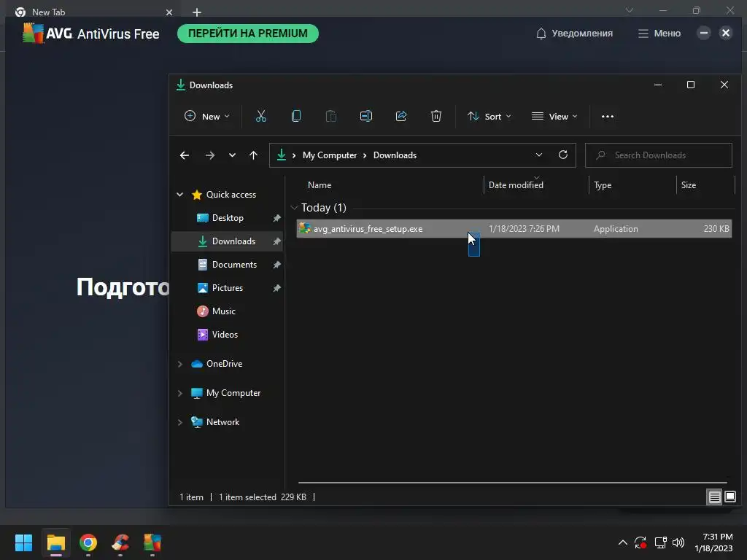Expand the Network tree node

tap(180, 422)
